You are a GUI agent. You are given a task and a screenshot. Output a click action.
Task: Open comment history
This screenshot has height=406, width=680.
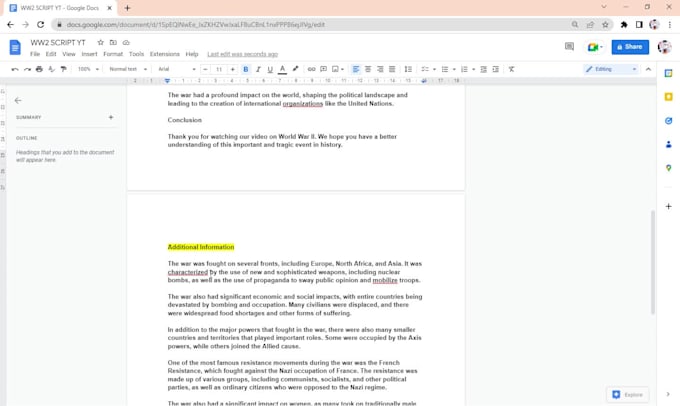click(x=569, y=46)
